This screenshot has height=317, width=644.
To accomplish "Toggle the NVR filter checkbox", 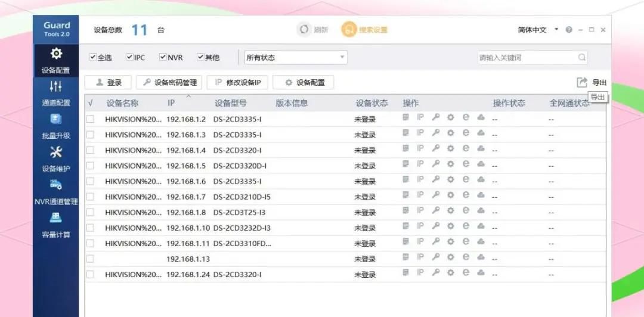I will [x=163, y=57].
